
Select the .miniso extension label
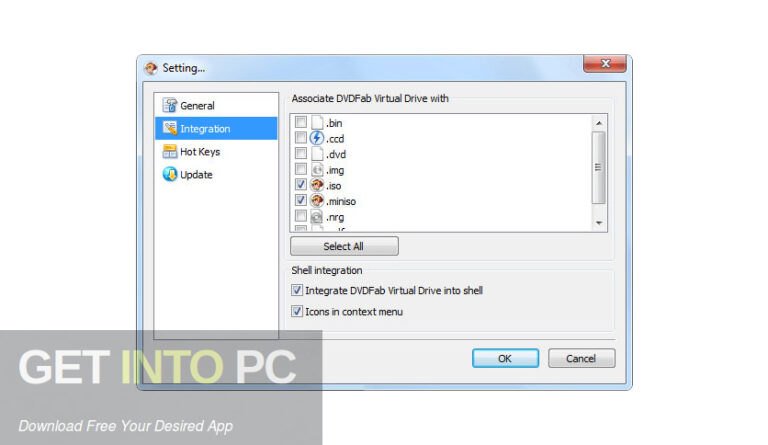[341, 201]
